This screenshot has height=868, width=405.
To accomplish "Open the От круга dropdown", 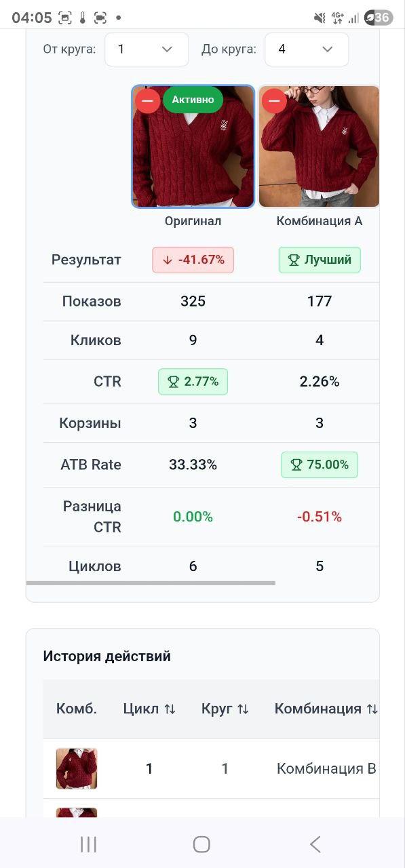I will tap(146, 49).
